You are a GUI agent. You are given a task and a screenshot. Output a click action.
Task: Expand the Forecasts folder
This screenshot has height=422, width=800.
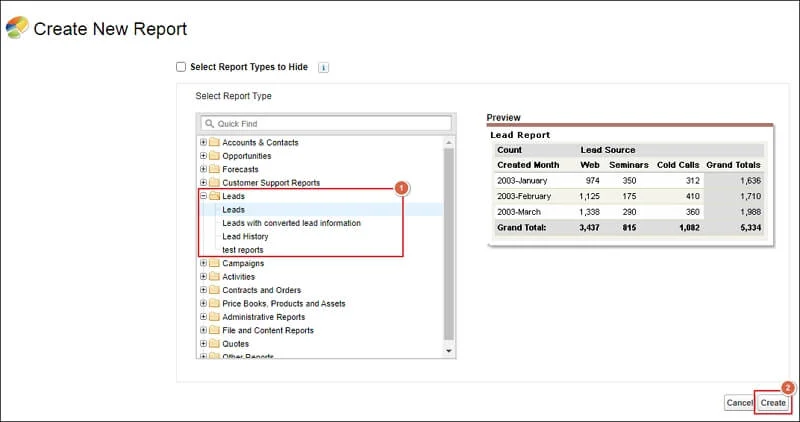tap(204, 169)
